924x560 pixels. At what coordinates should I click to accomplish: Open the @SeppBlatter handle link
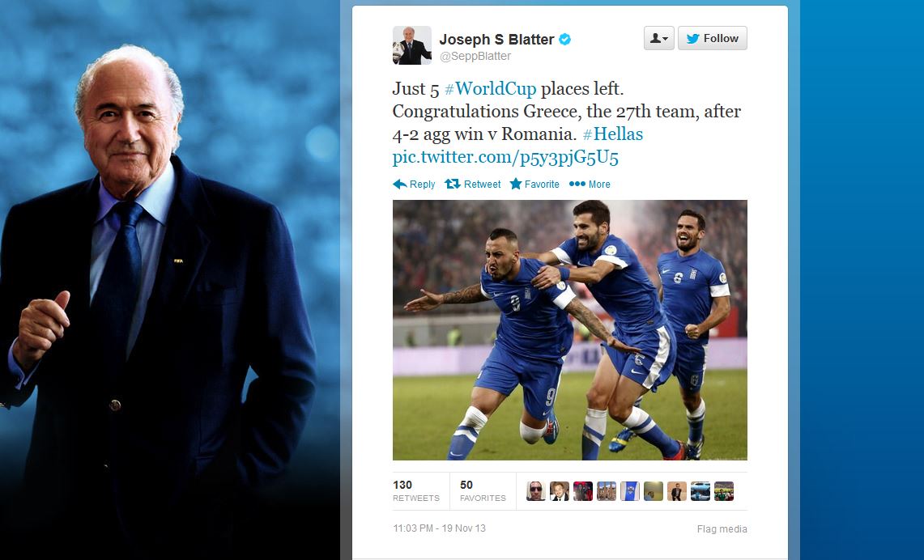coord(475,56)
